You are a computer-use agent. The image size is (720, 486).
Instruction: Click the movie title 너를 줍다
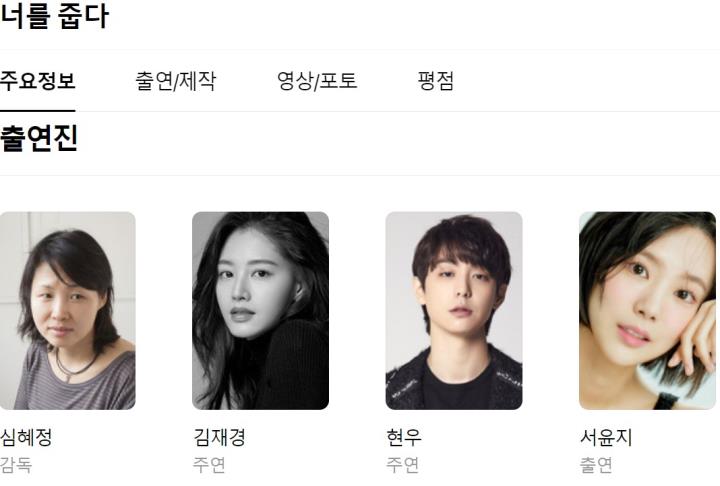[54, 16]
